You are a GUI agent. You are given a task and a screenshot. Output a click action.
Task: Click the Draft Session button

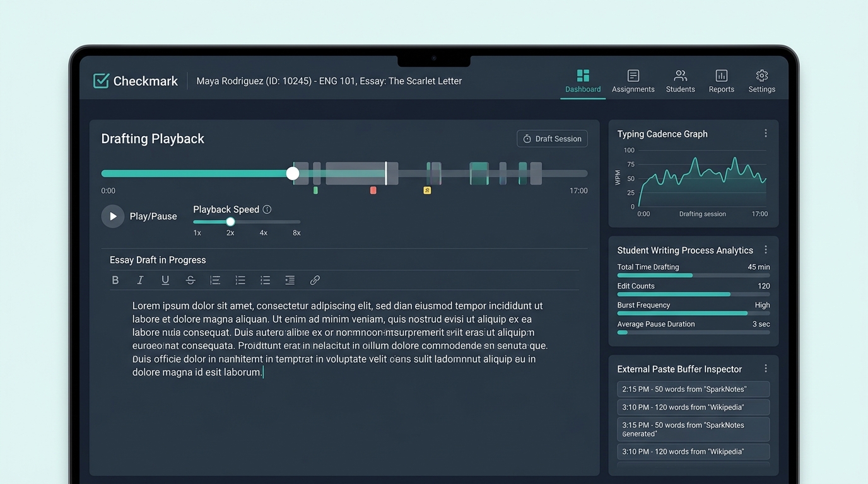pyautogui.click(x=553, y=139)
